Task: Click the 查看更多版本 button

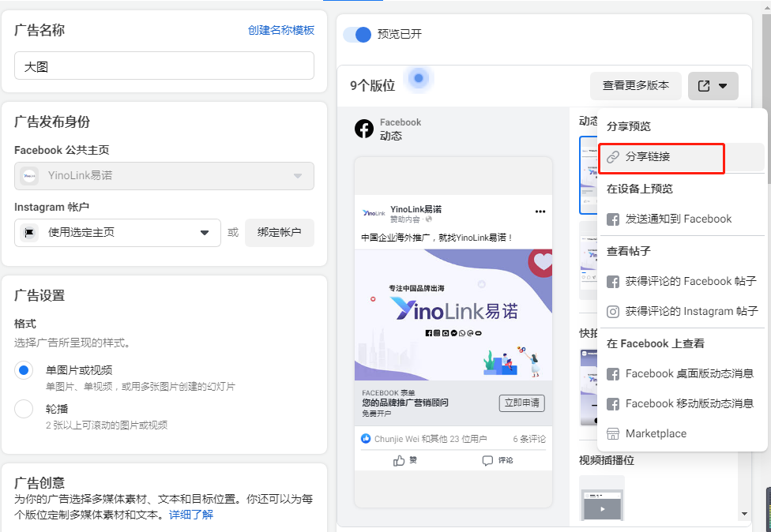Action: coord(635,86)
